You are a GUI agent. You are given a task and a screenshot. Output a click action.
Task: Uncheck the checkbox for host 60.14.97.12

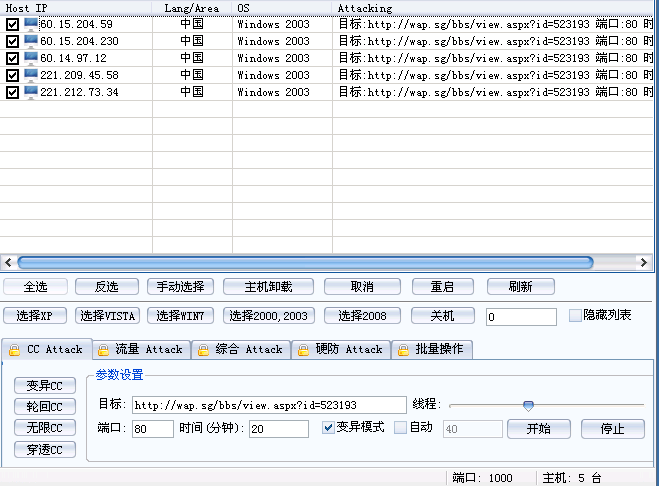pos(12,58)
